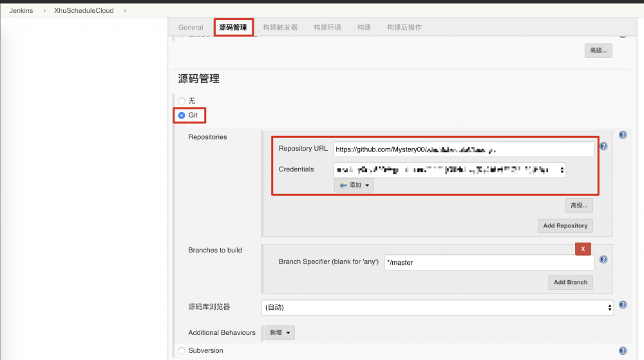Focus the Repository URL input field
This screenshot has width=644, height=360.
click(464, 149)
